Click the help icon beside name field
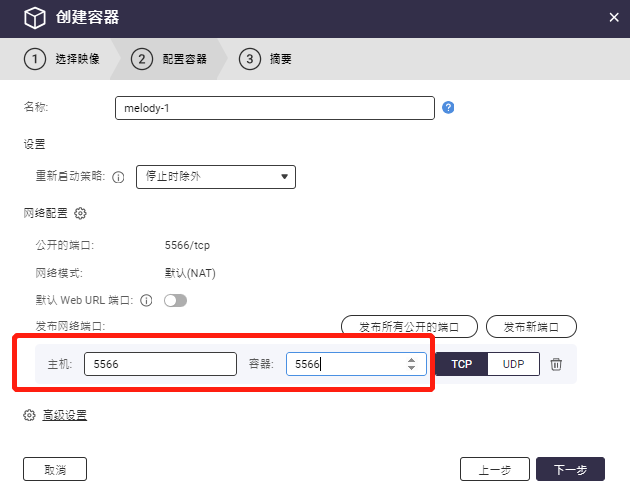The width and height of the screenshot is (630, 494). point(448,107)
